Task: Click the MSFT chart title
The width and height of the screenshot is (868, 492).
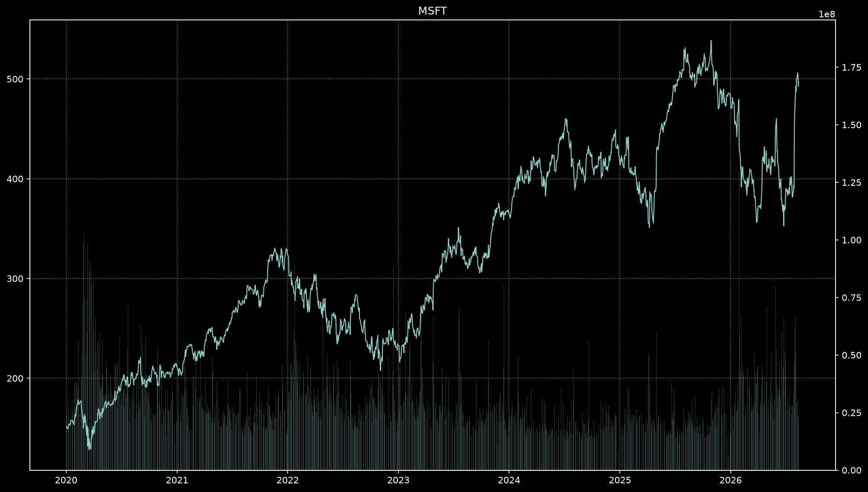Action: pos(432,11)
